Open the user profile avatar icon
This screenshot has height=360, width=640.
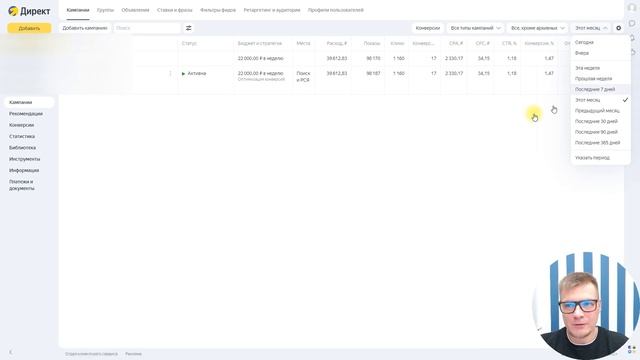pos(632,8)
